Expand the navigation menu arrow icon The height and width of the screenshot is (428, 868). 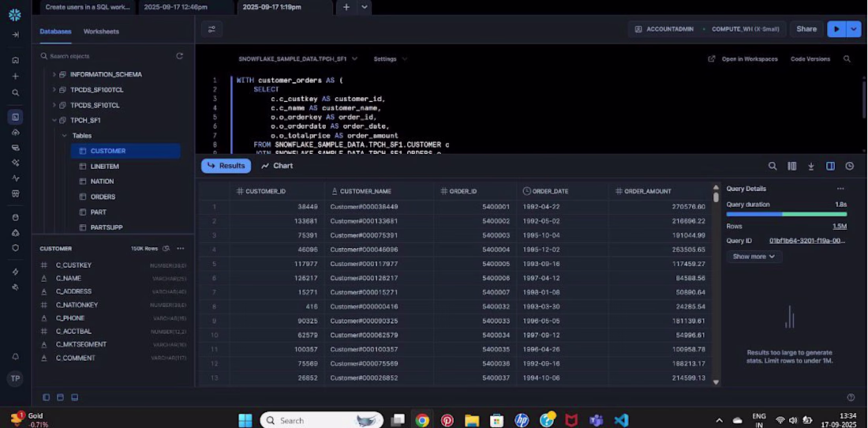[16, 34]
